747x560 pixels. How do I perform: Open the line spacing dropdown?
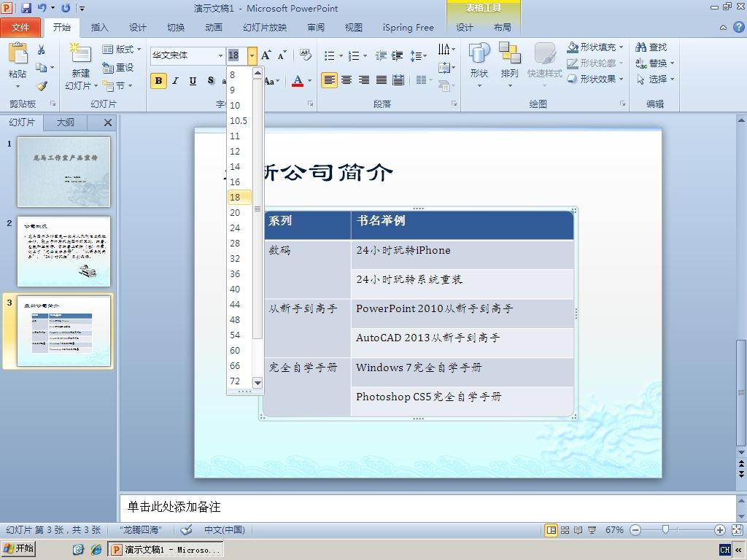click(418, 56)
